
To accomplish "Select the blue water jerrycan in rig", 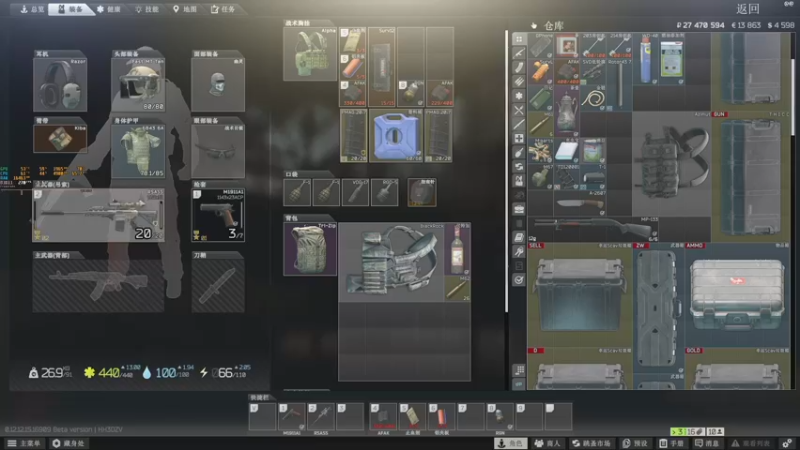I will pyautogui.click(x=395, y=135).
